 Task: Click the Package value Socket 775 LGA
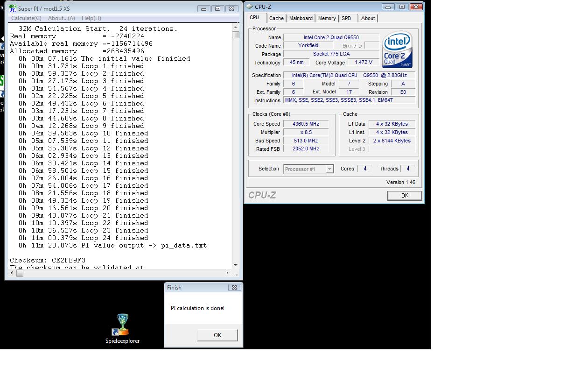(331, 54)
